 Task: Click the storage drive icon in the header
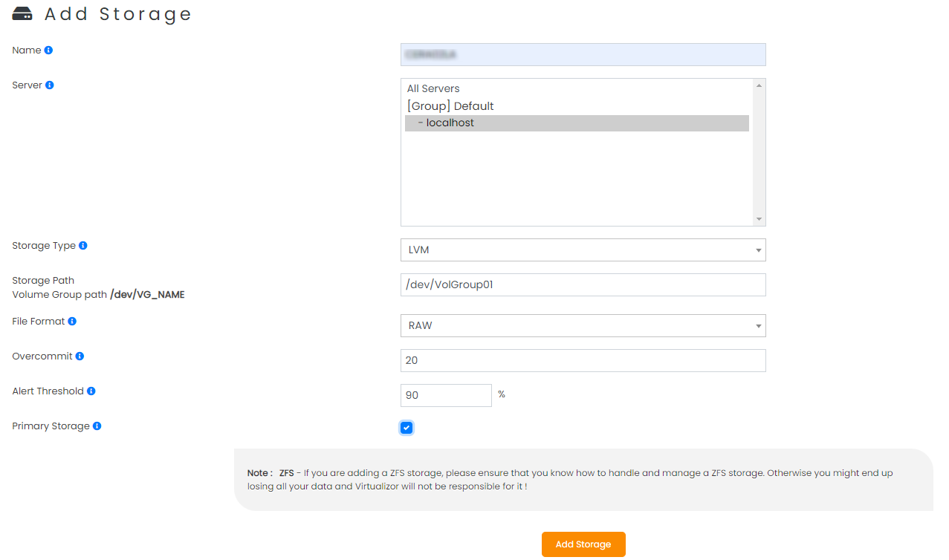pos(21,13)
